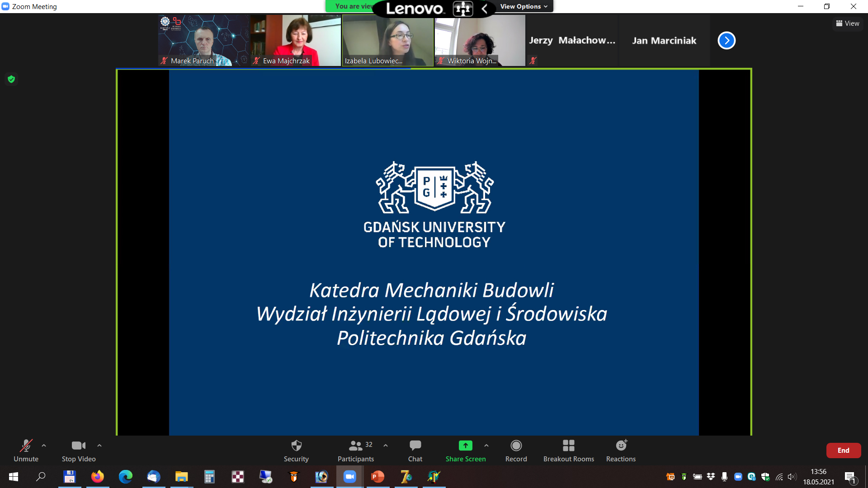Open Dropbox from system tray
The image size is (868, 488).
(x=711, y=477)
